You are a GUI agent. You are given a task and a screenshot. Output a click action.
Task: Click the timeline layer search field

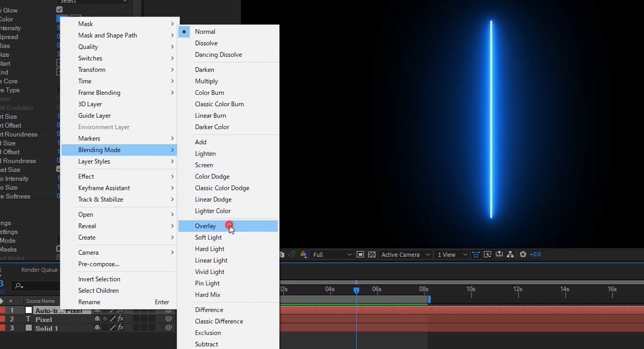tap(36, 286)
